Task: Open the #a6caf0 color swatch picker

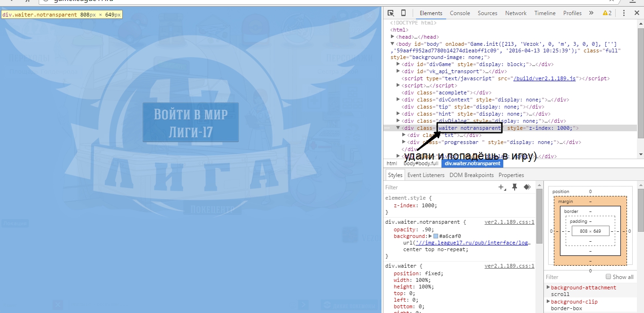Action: coord(436,236)
